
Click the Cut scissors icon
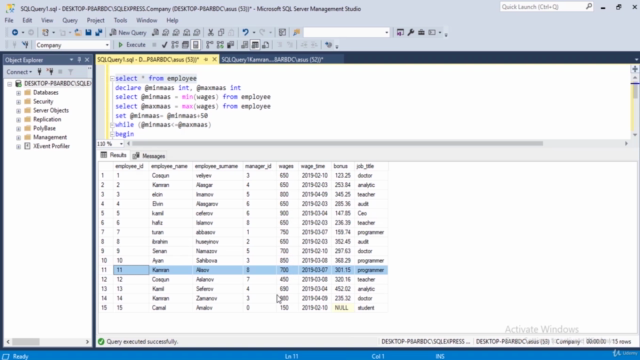click(x=211, y=32)
